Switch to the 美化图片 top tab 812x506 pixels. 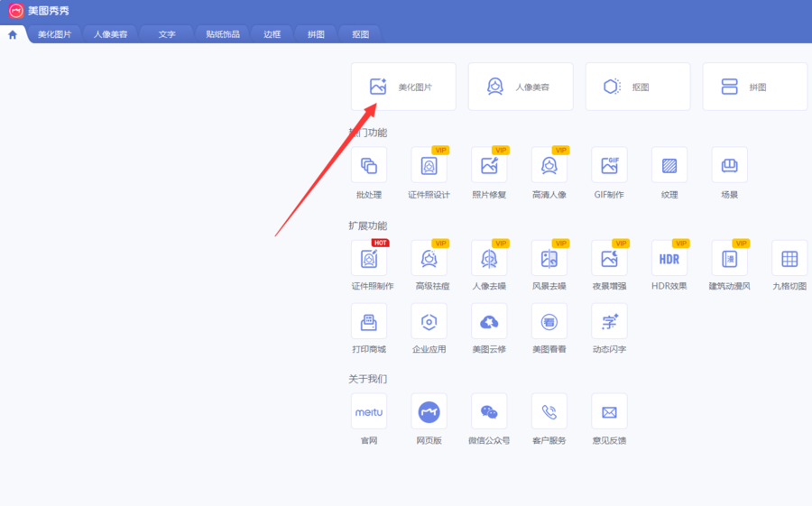pyautogui.click(x=54, y=34)
